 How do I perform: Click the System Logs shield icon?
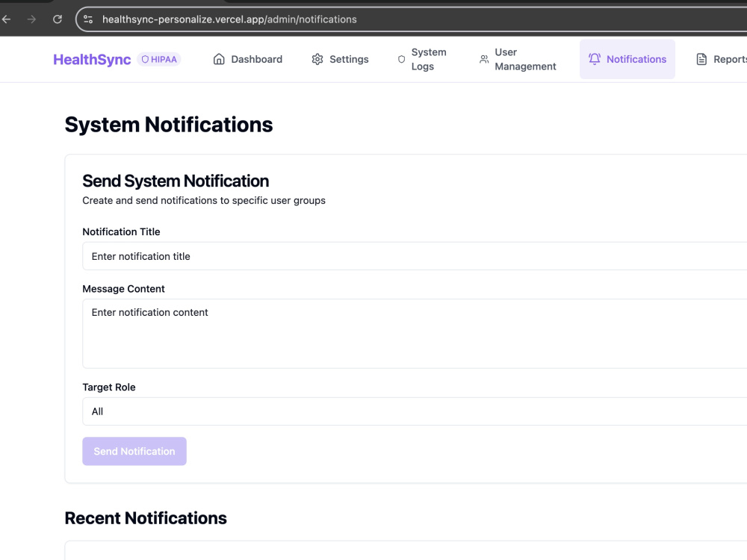(402, 59)
